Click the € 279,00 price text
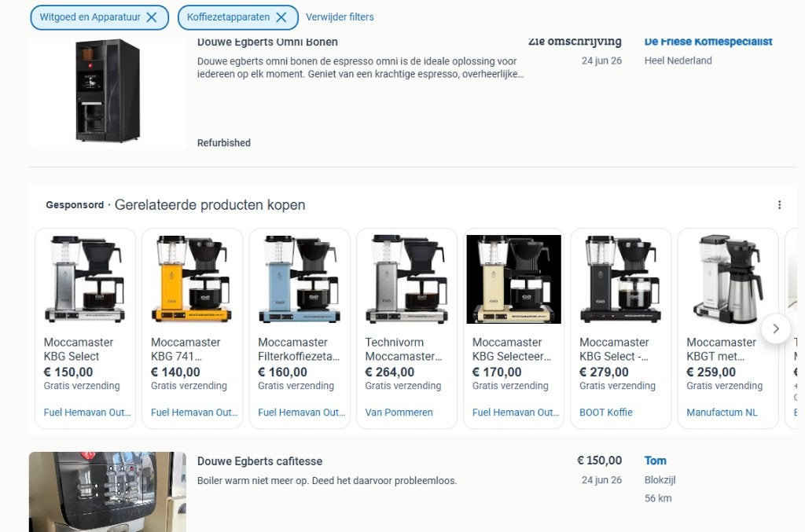This screenshot has height=532, width=805. pos(605,372)
